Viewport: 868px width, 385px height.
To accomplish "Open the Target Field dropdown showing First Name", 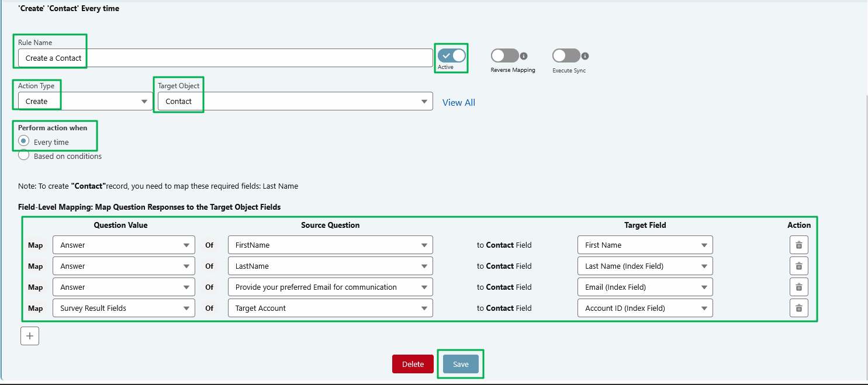I will click(704, 245).
